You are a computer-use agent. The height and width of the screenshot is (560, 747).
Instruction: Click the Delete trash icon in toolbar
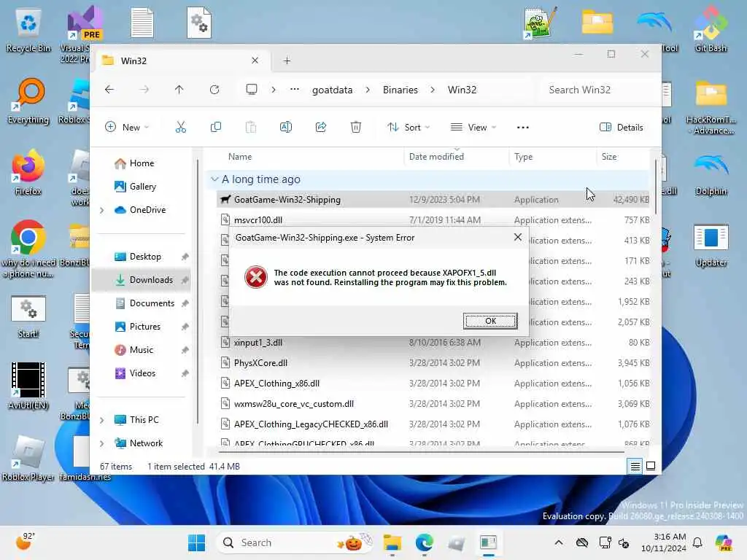(356, 127)
